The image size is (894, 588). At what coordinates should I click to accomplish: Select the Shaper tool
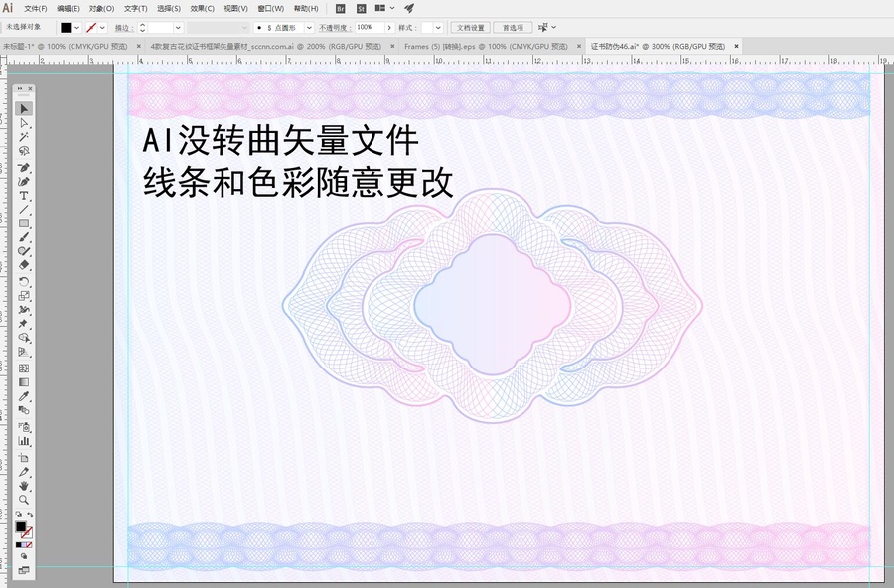(x=24, y=251)
